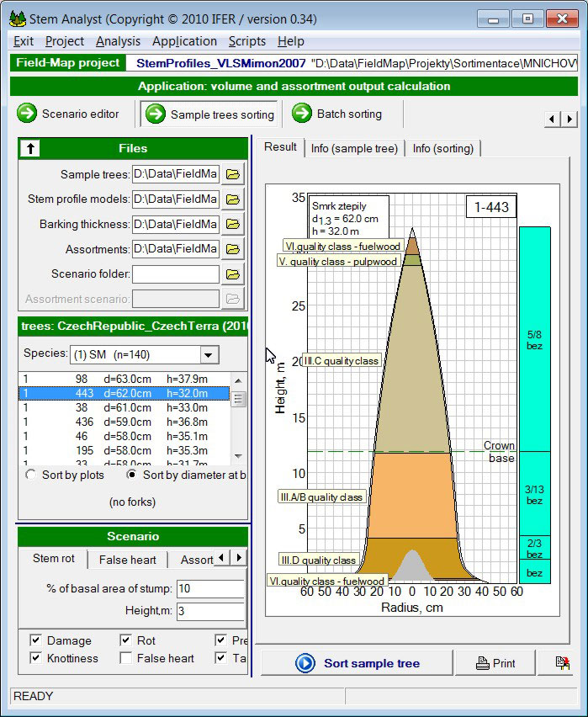Browse for the Assortments file

tap(232, 249)
